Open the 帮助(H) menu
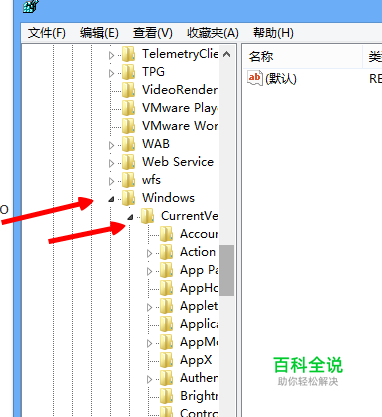Screen dimensions: 382x417 tap(273, 33)
